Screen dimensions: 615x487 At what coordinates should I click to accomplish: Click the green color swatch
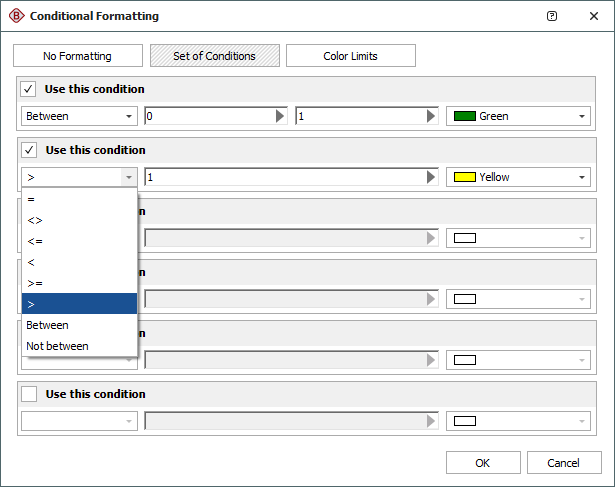click(464, 116)
